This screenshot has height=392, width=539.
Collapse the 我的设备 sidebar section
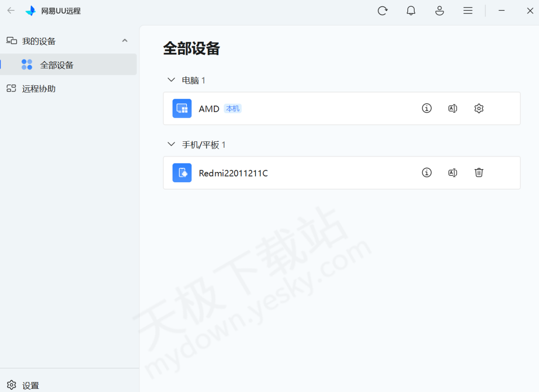125,41
